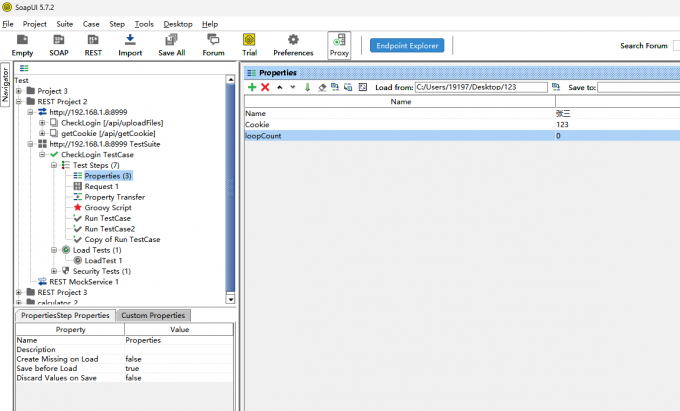Expand Project 3 node
Viewport: 680px width, 411px height.
pos(19,91)
